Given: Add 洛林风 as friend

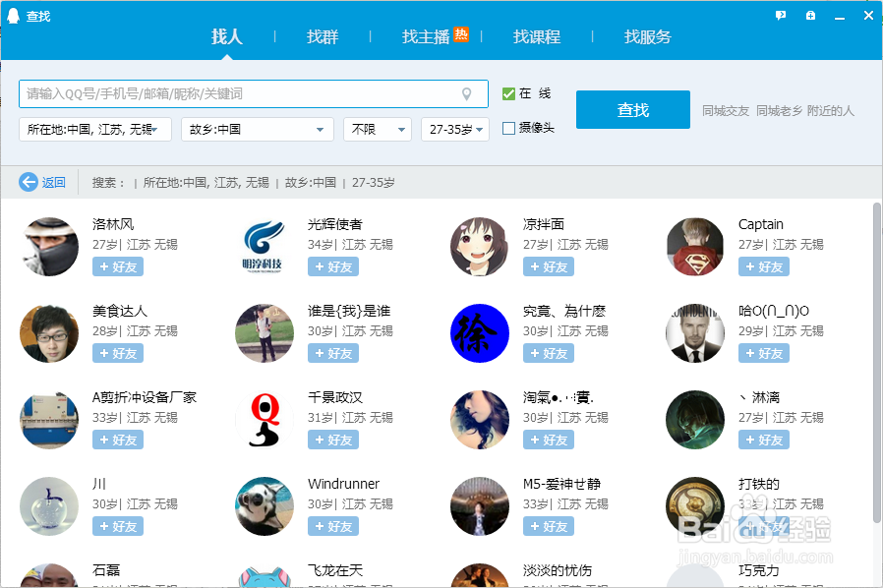Looking at the screenshot, I should click(118, 267).
